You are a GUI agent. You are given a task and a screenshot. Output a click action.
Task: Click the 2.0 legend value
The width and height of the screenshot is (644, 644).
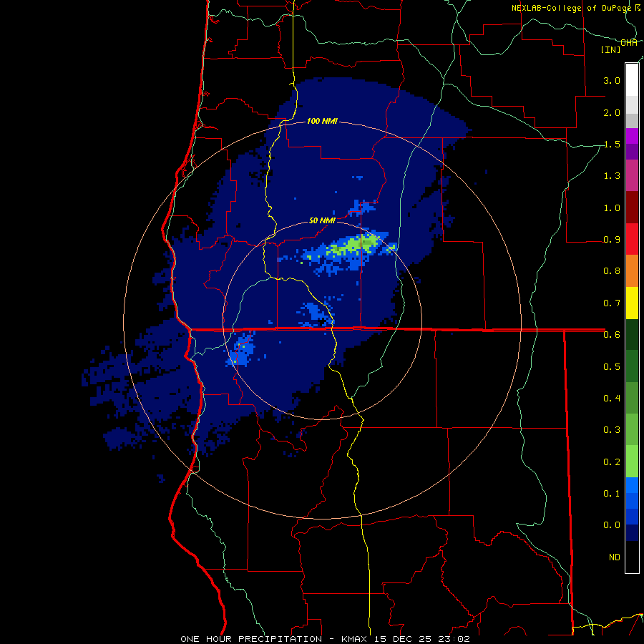coord(612,112)
